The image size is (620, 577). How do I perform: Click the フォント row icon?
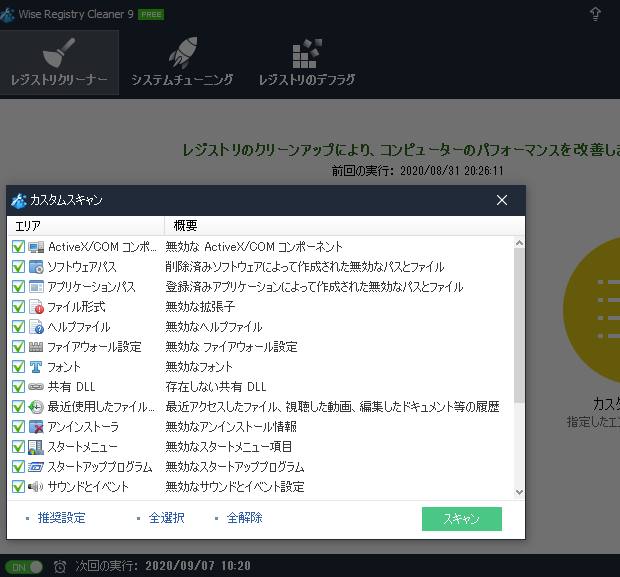[36, 367]
